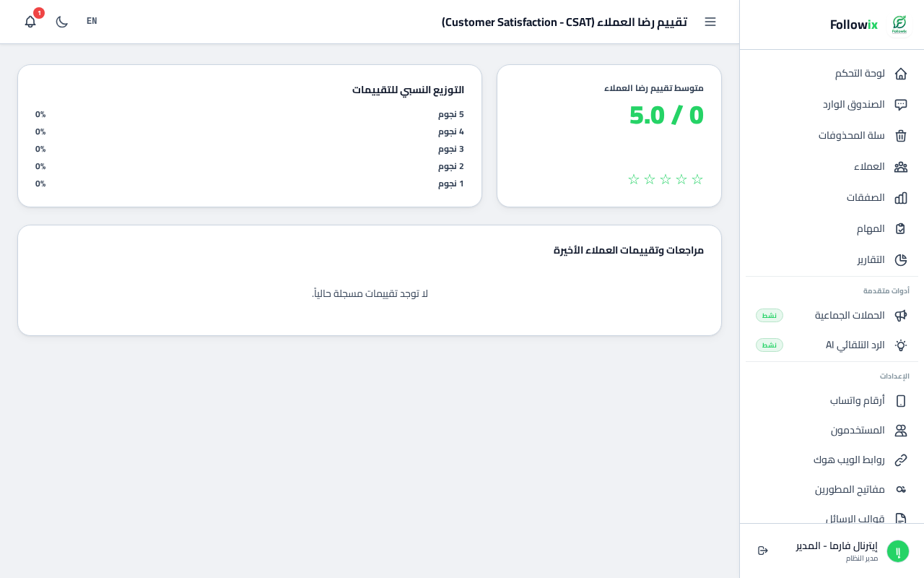Go to سلة المحذوفات in sidebar

coord(832,136)
